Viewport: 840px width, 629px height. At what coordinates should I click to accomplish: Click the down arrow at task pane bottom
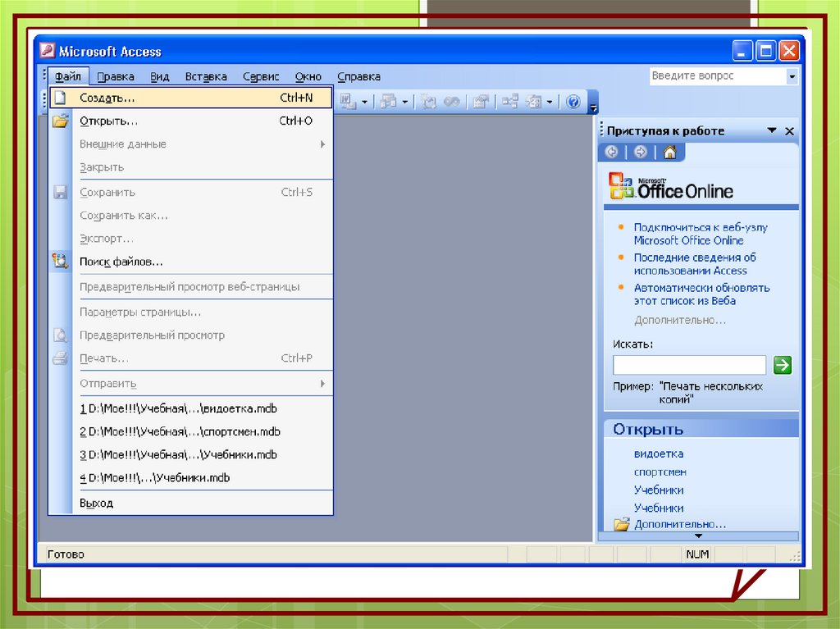click(698, 536)
